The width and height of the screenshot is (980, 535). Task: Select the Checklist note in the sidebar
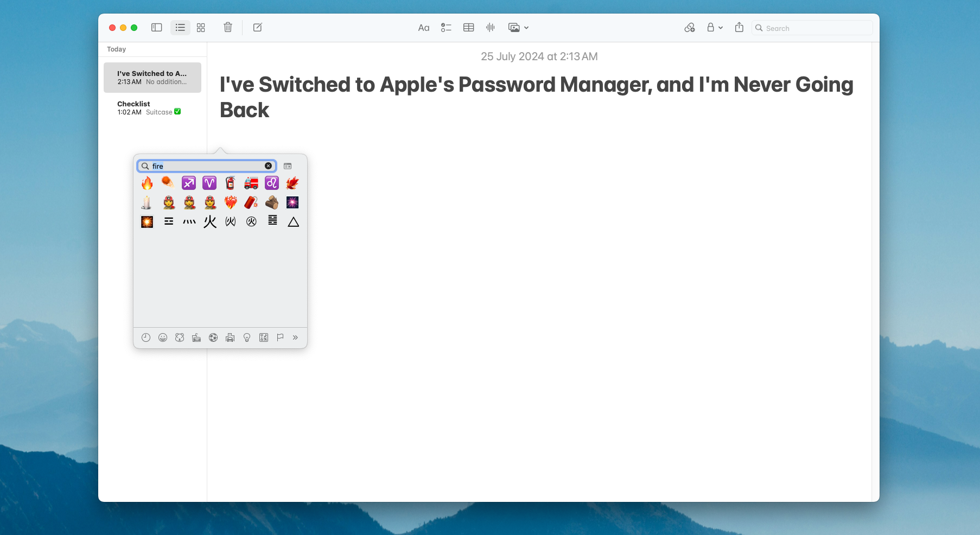[x=152, y=107]
